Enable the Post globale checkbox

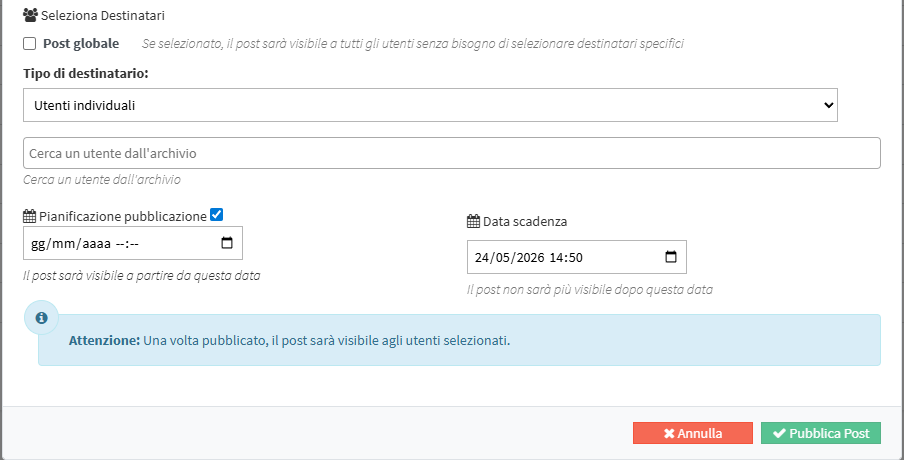point(30,44)
